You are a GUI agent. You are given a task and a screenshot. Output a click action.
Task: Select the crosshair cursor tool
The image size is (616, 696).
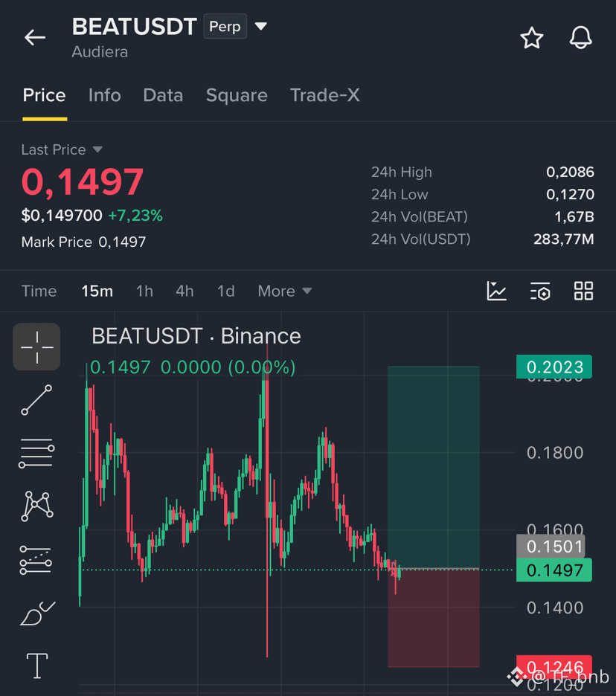tap(36, 347)
